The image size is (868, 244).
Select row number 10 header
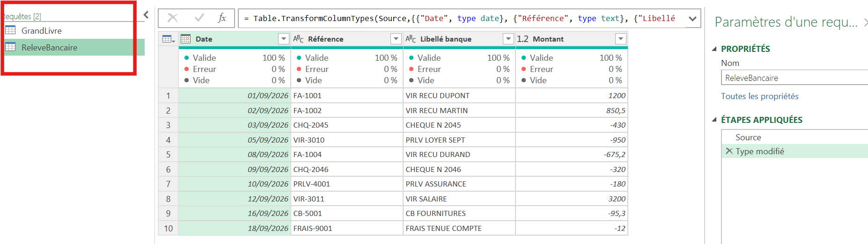pyautogui.click(x=168, y=228)
